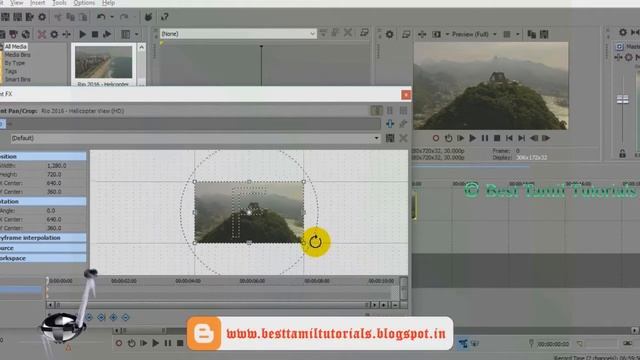Select the blue Normal Edit tool in Pan/Crop

point(390,124)
